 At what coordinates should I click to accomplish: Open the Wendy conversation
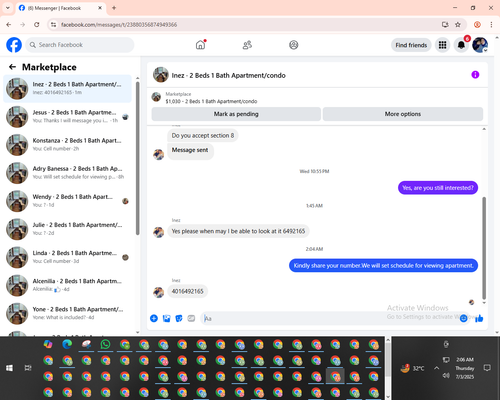pos(67,201)
